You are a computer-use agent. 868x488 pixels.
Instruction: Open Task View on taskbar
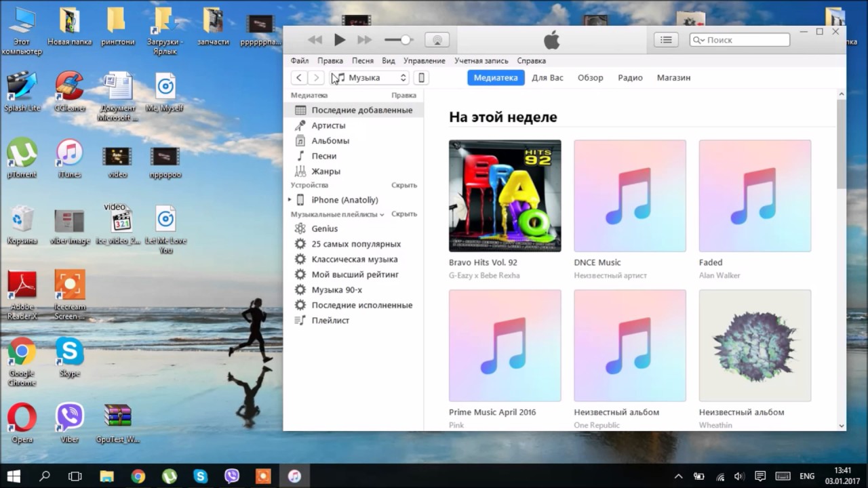75,476
